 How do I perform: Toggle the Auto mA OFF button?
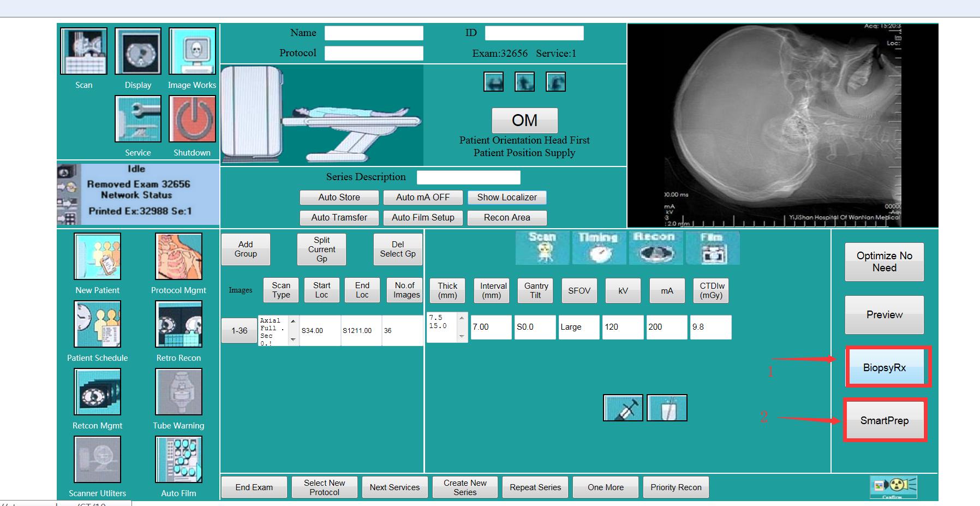pyautogui.click(x=422, y=197)
